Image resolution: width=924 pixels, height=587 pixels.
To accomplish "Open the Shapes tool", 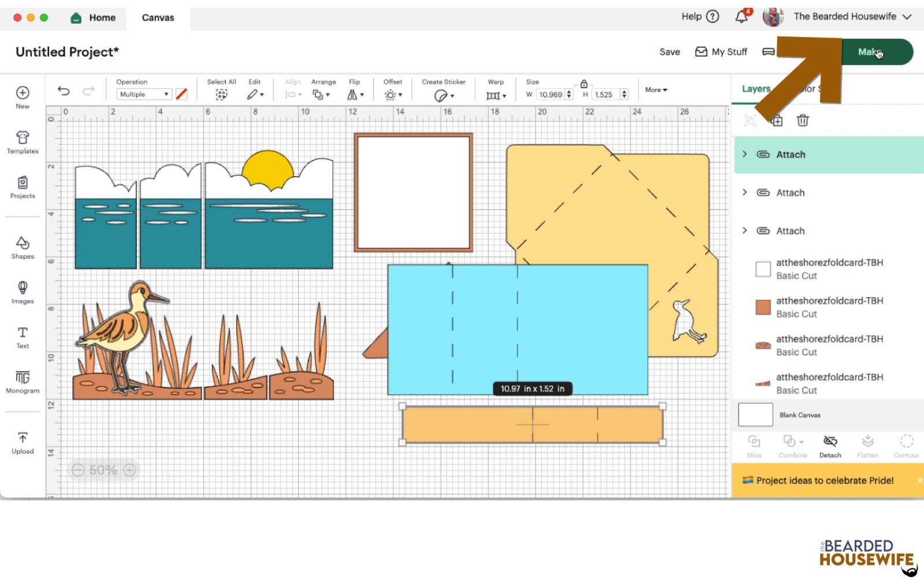I will pyautogui.click(x=23, y=247).
